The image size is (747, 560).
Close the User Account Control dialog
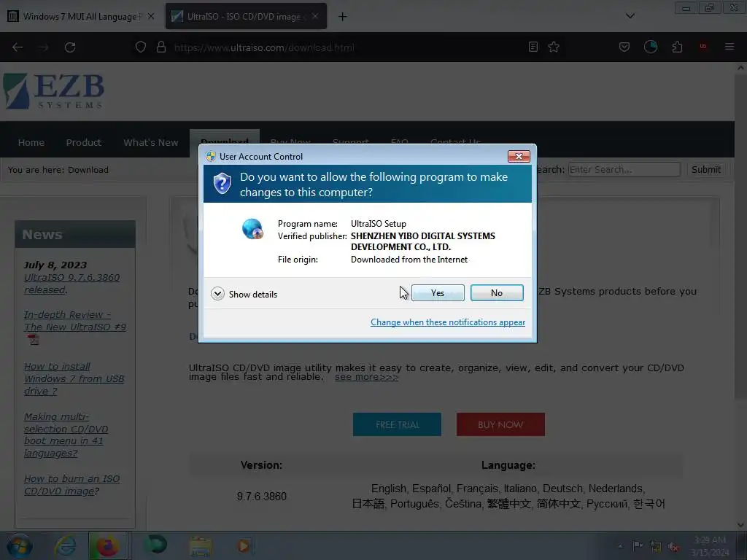[x=519, y=156]
